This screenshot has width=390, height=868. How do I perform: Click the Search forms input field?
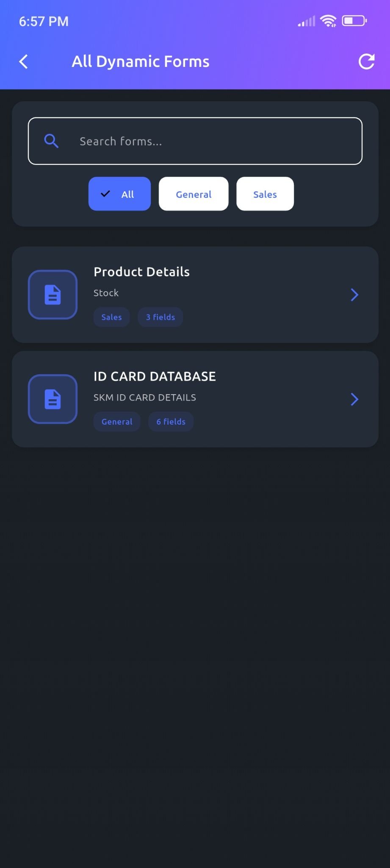point(212,141)
